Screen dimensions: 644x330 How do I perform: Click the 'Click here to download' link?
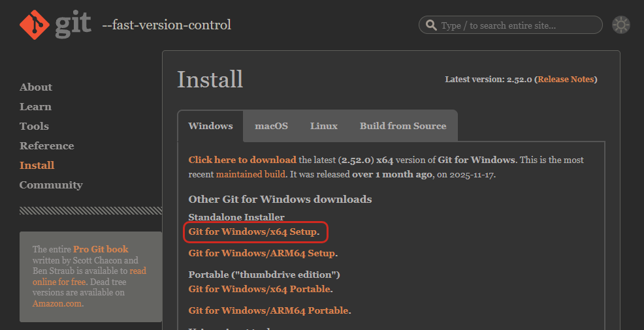pos(242,160)
